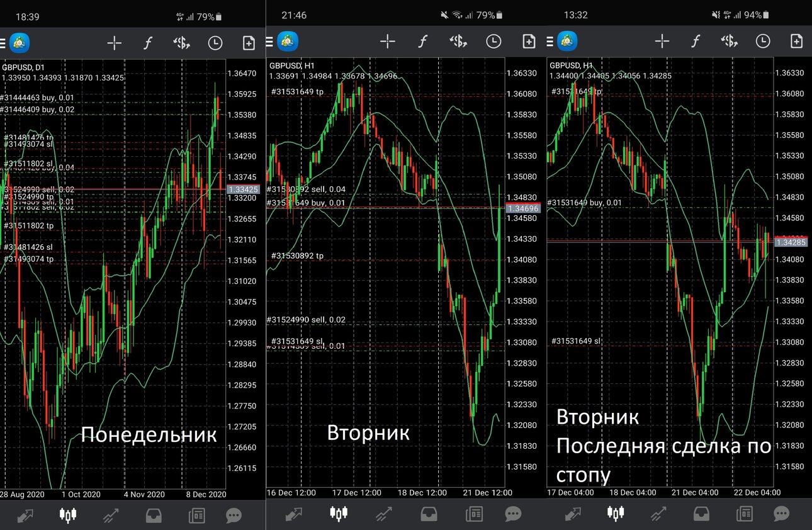Open Chat tab in the 13:32 screen
812x530 pixels.
(x=781, y=515)
